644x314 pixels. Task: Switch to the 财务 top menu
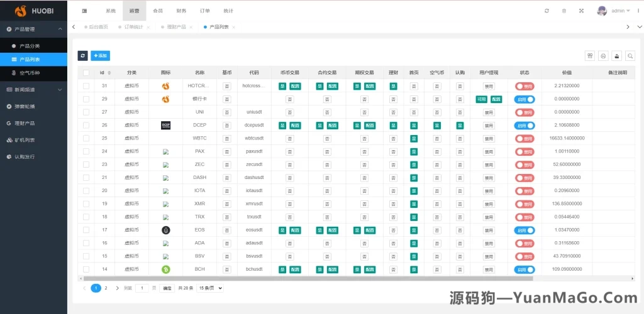click(x=181, y=11)
